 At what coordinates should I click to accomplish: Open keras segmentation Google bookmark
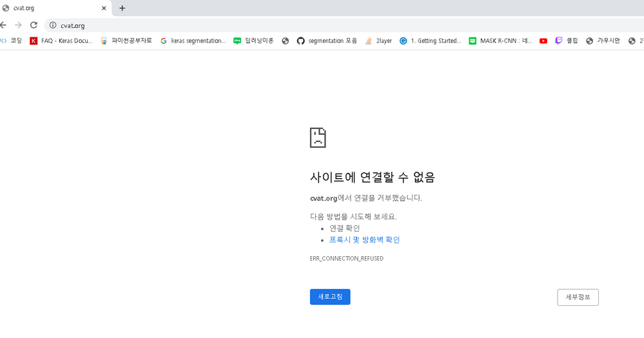tap(193, 41)
